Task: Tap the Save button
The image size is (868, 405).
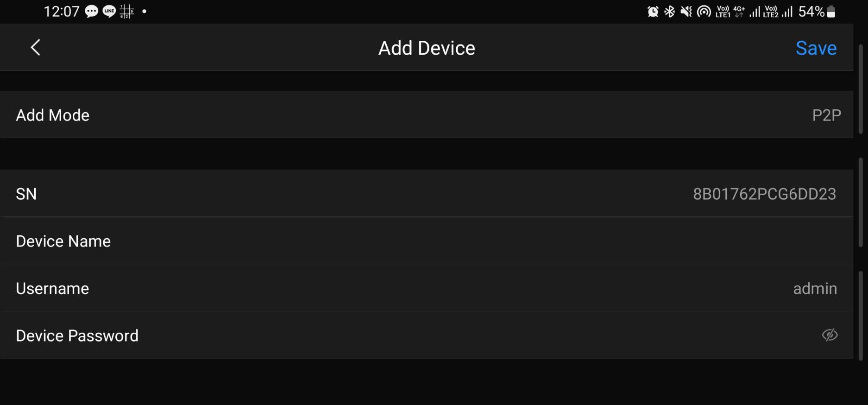Action: [x=816, y=48]
